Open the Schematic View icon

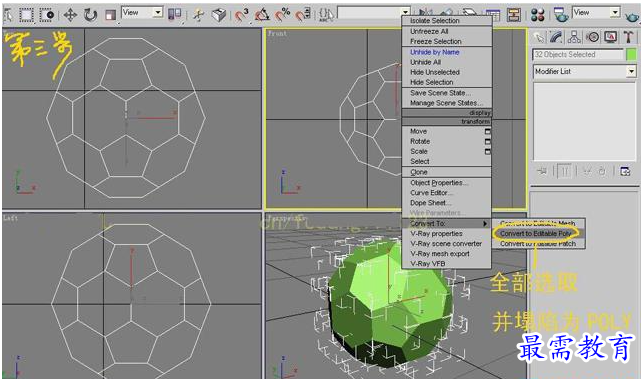click(x=514, y=15)
